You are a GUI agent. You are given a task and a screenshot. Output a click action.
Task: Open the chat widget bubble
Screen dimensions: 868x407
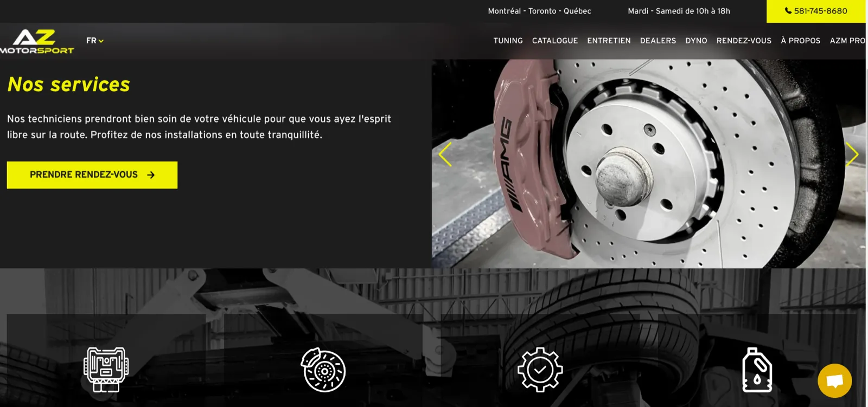pos(834,381)
